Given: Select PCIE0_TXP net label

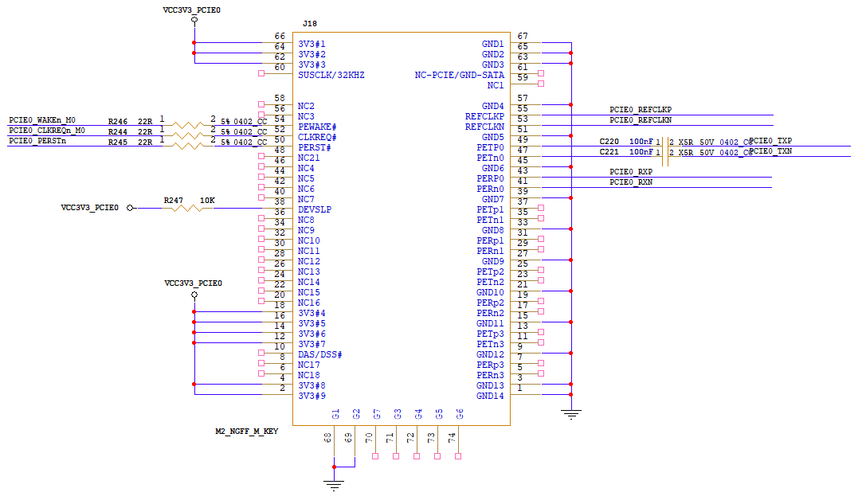Looking at the screenshot, I should (770, 141).
